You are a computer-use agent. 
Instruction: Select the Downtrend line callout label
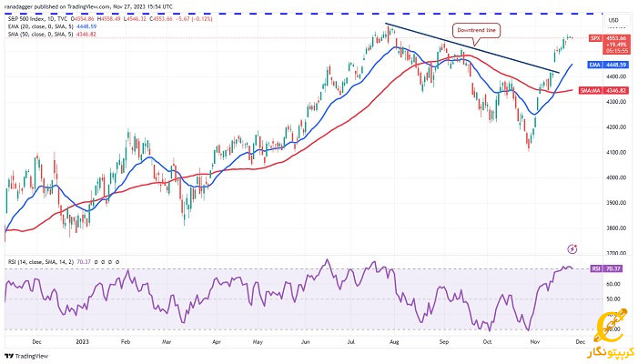point(477,31)
